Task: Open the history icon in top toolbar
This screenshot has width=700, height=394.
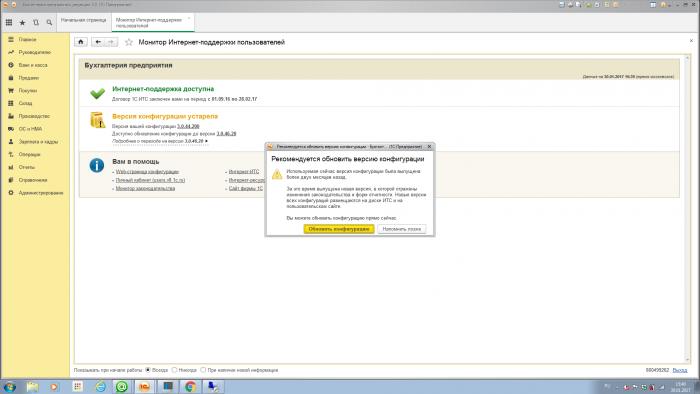Action: (x=36, y=22)
